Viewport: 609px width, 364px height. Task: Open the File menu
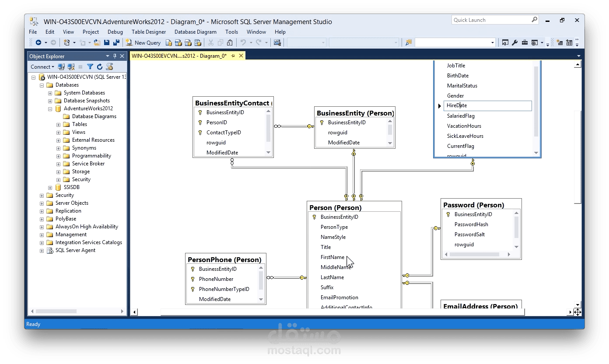click(33, 31)
